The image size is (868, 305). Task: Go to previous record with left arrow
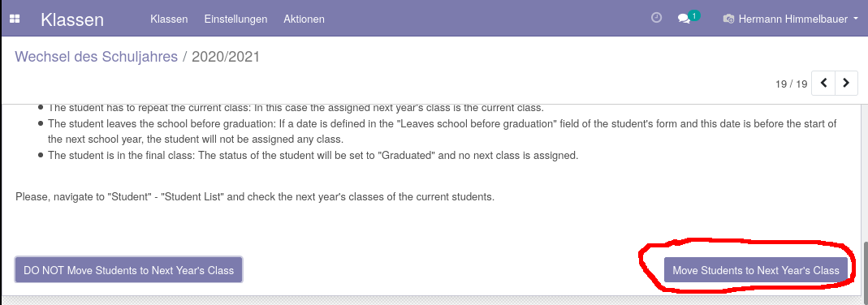pyautogui.click(x=823, y=84)
